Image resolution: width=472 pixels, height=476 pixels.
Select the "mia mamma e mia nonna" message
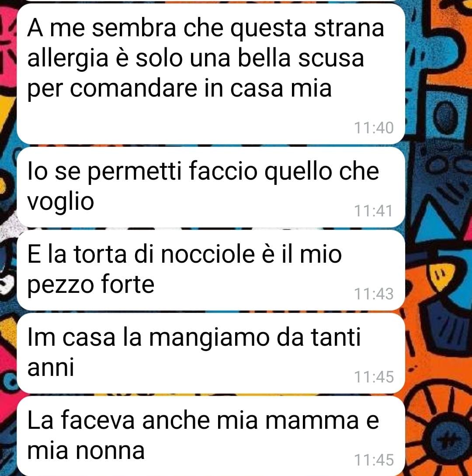tap(211, 436)
